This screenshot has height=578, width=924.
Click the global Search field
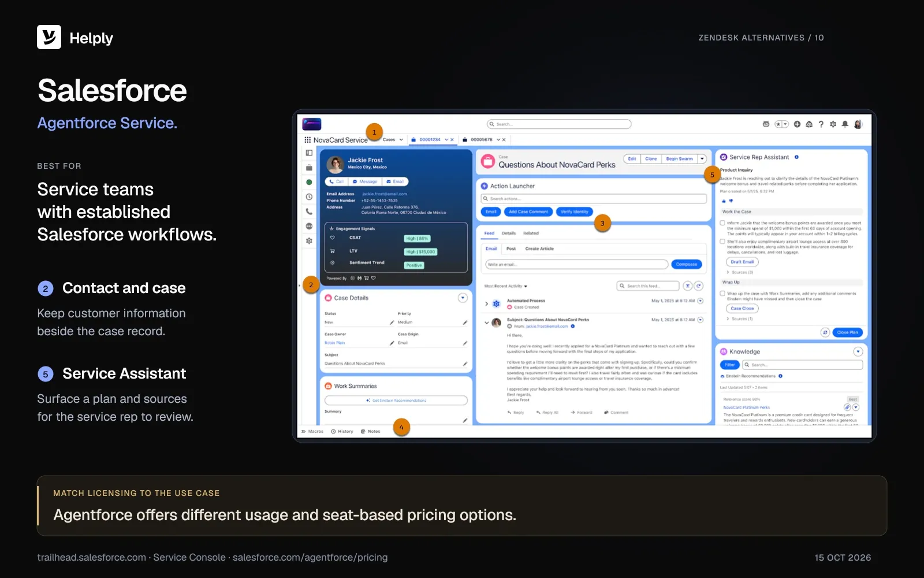[x=559, y=124]
